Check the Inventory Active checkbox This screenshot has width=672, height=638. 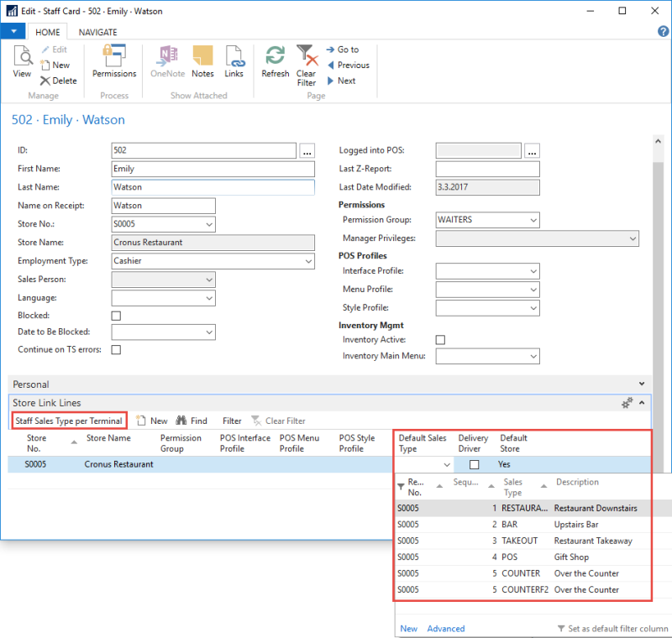click(440, 340)
